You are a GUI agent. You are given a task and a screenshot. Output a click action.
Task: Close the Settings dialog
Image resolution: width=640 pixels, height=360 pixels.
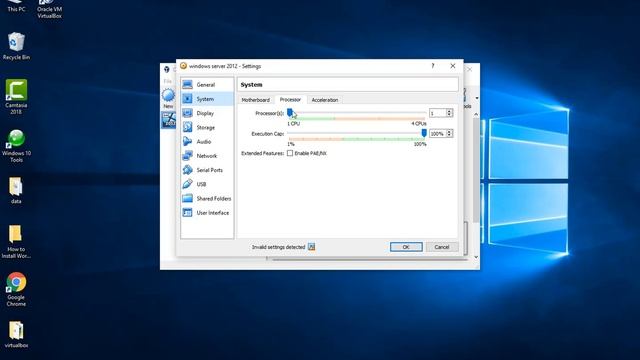pos(453,66)
